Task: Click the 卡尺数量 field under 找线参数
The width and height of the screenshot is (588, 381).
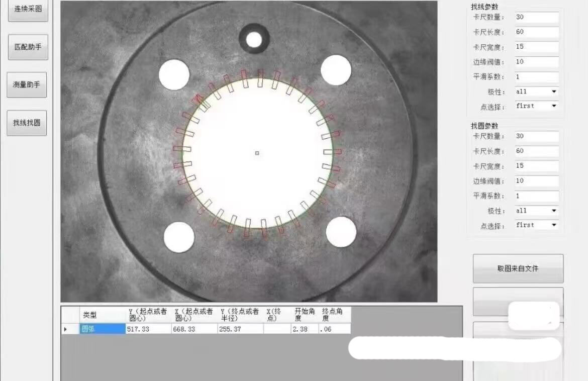Action: coord(536,17)
